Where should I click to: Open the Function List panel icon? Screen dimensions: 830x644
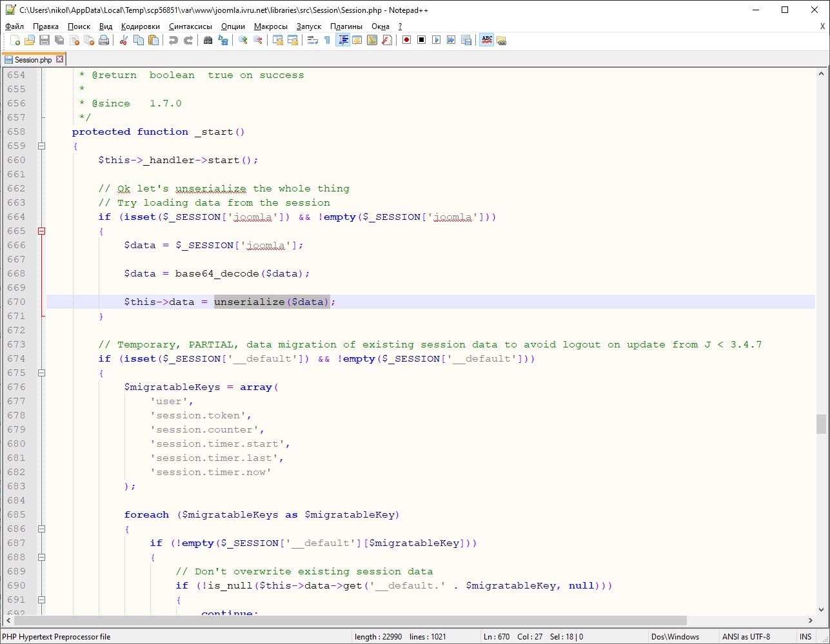[387, 41]
